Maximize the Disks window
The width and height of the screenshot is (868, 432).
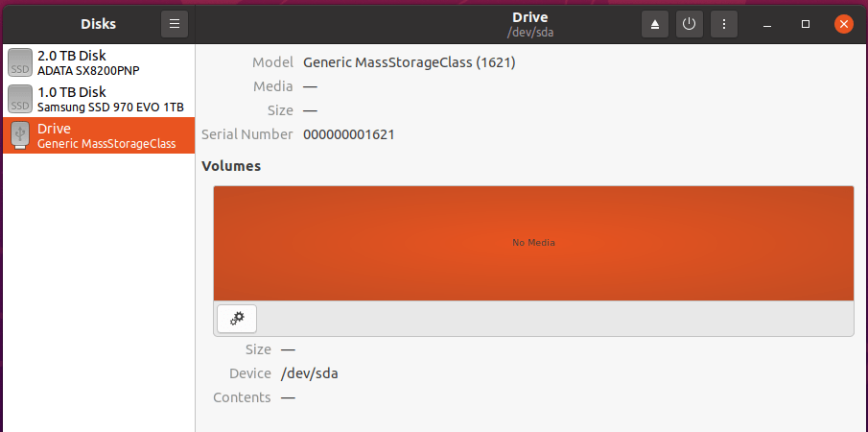coord(806,24)
